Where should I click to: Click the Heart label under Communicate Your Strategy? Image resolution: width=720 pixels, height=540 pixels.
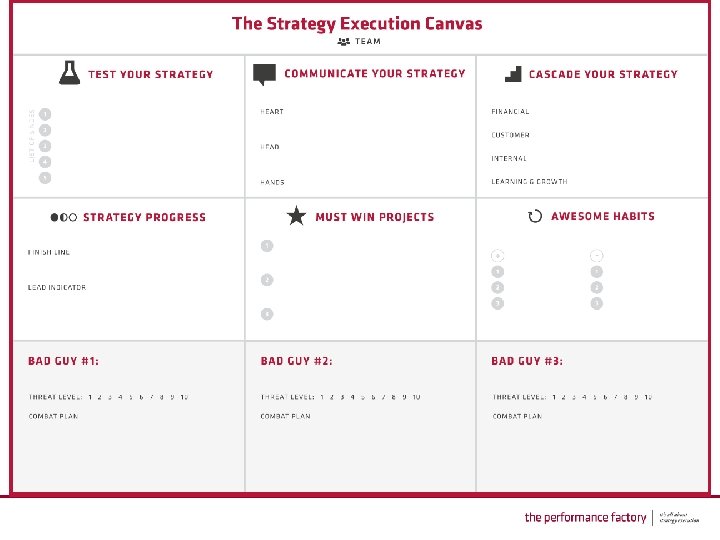(272, 112)
